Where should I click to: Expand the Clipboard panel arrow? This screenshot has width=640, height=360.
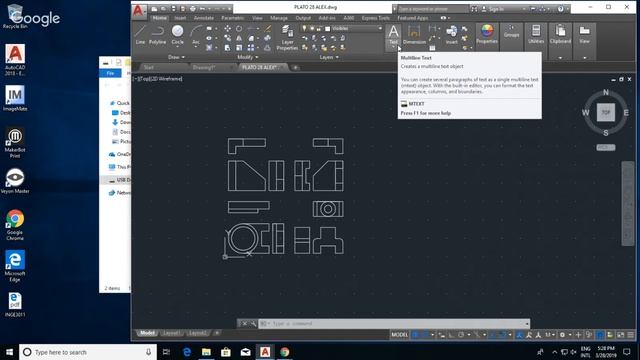(x=560, y=58)
